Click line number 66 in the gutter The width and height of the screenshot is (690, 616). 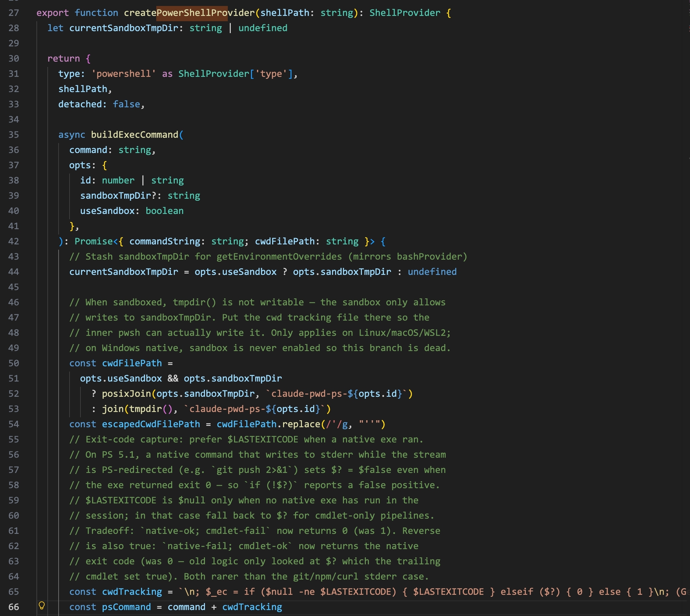14,607
